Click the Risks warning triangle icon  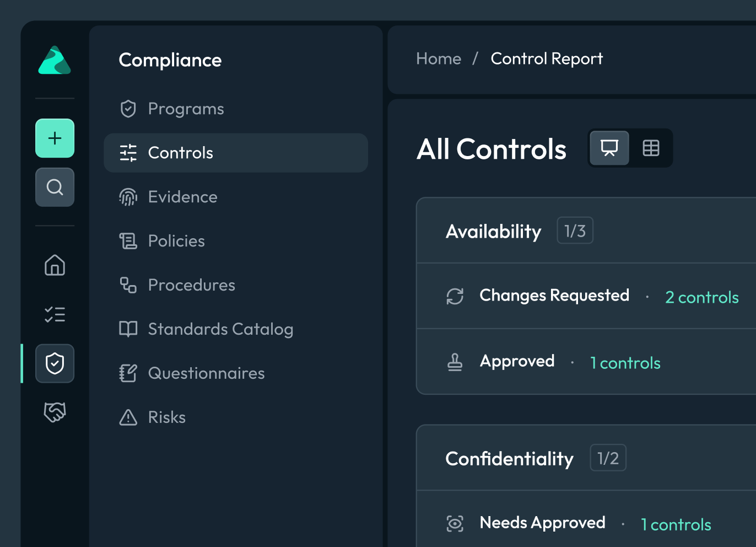point(128,417)
